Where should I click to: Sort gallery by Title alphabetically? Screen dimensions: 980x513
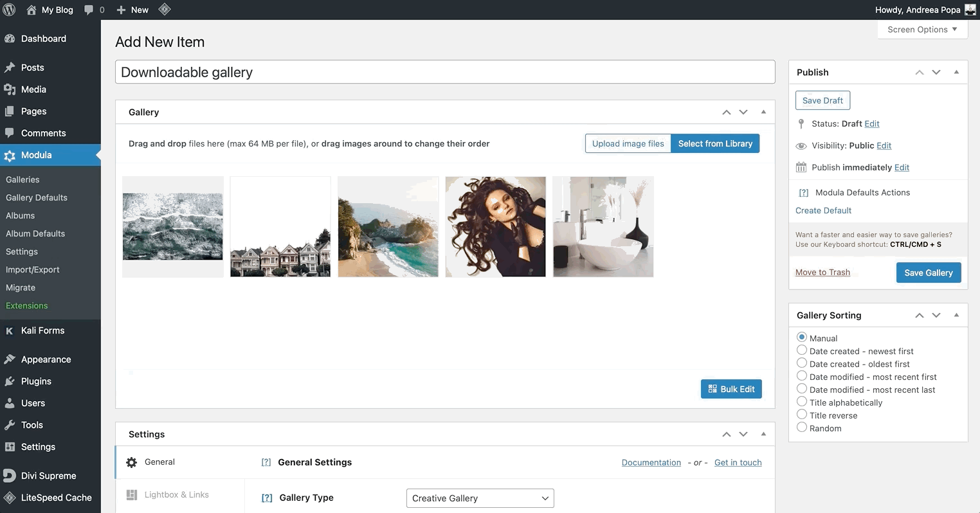pyautogui.click(x=801, y=401)
